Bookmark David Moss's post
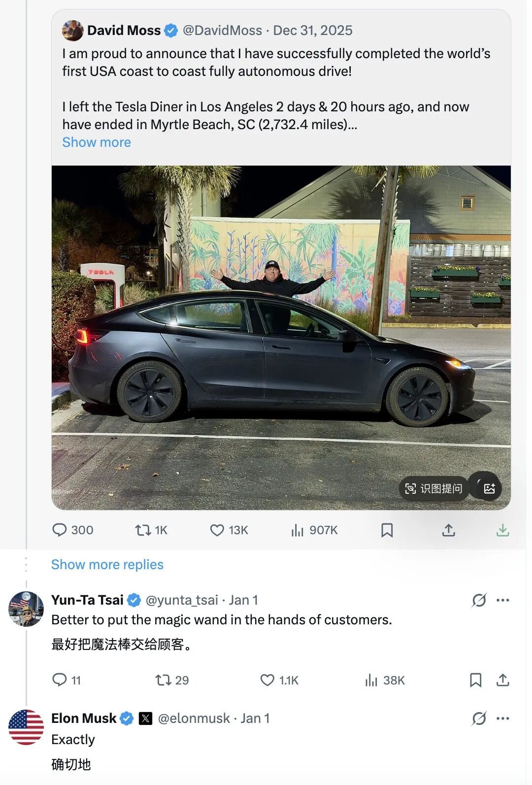The height and width of the screenshot is (785, 532). tap(387, 530)
